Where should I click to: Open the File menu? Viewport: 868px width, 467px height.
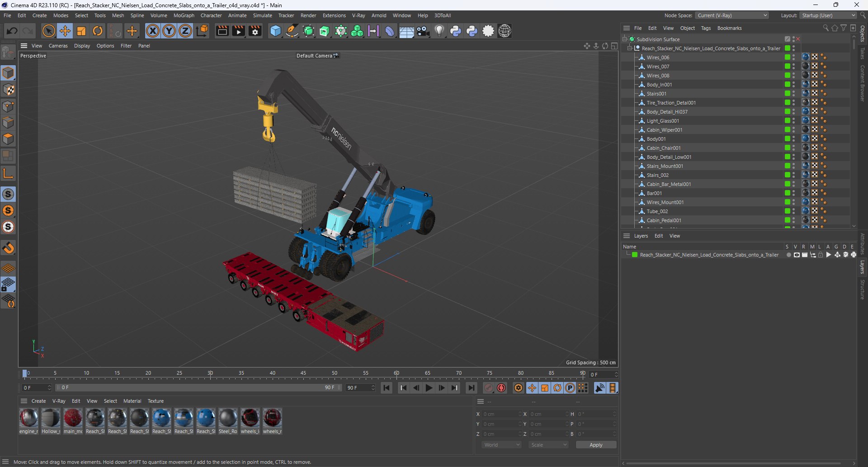pos(7,15)
